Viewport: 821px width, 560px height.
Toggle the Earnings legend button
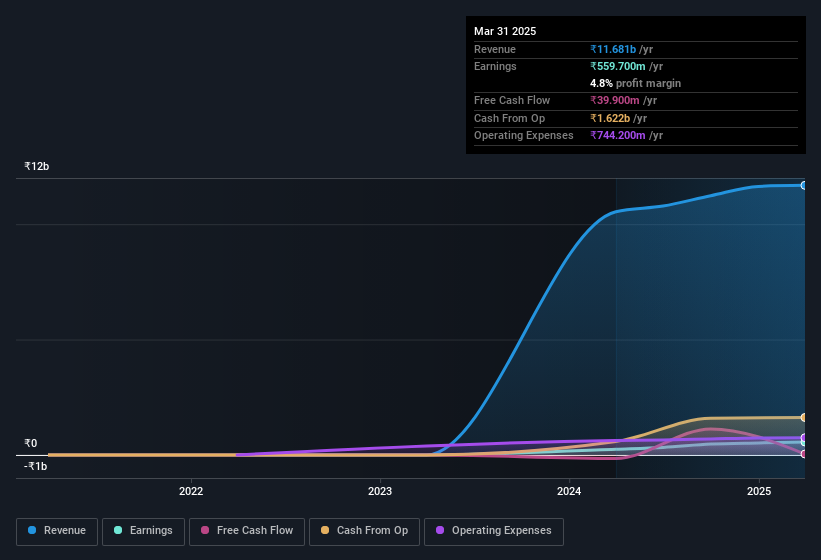click(143, 531)
